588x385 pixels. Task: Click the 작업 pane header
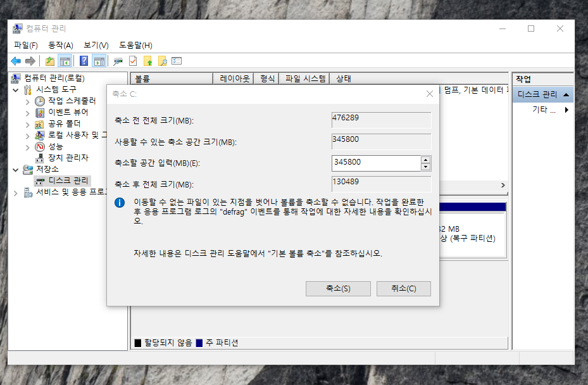[x=543, y=79]
